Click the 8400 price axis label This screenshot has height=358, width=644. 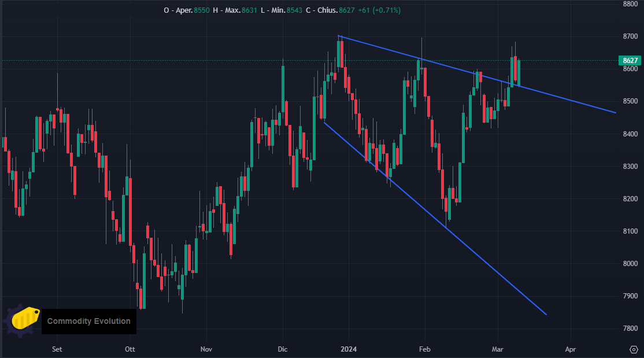tap(631, 134)
